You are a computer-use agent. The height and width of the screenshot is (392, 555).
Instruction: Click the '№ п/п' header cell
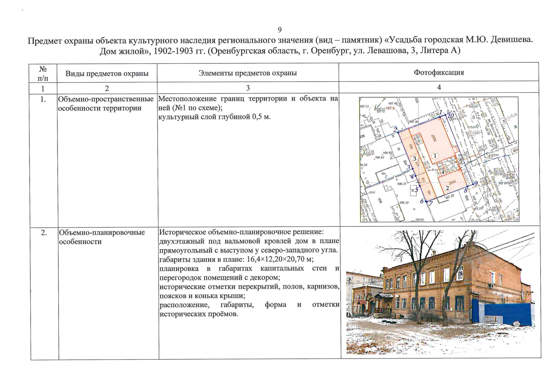coord(43,73)
